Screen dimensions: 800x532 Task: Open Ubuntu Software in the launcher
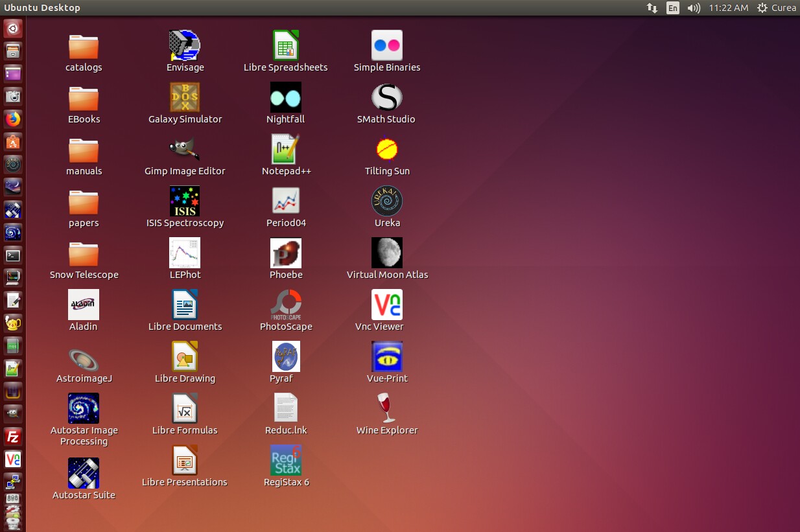point(13,142)
